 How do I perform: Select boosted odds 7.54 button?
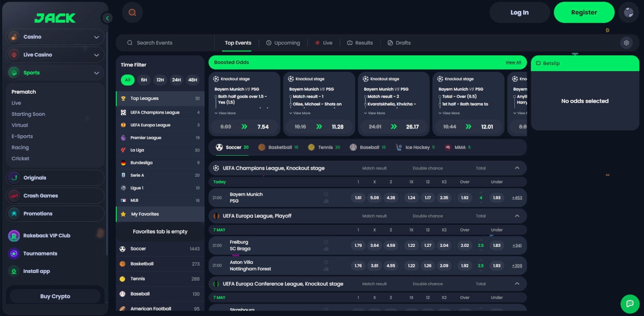pyautogui.click(x=244, y=127)
